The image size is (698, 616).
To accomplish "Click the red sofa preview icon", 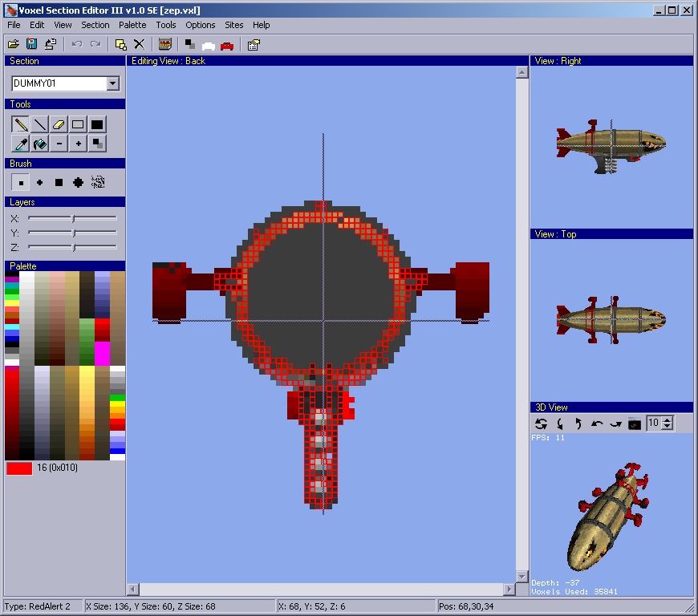I will point(227,45).
